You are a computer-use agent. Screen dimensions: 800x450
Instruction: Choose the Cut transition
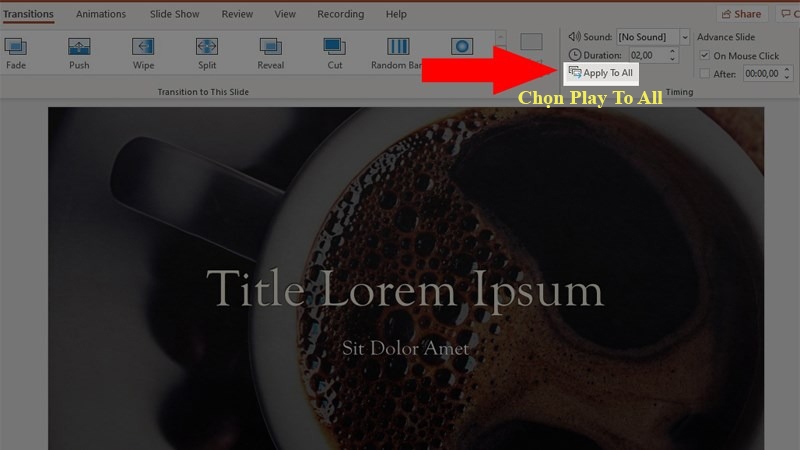click(335, 54)
